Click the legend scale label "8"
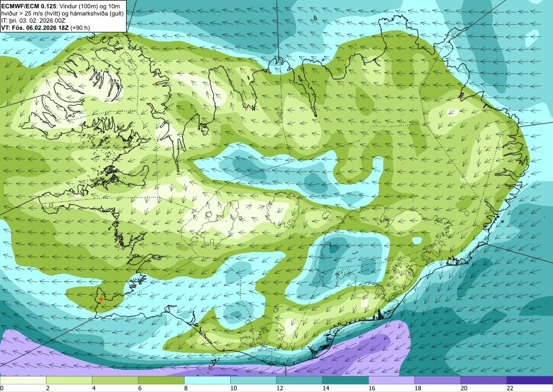Viewport: 553px width, 392px height. tap(186, 388)
